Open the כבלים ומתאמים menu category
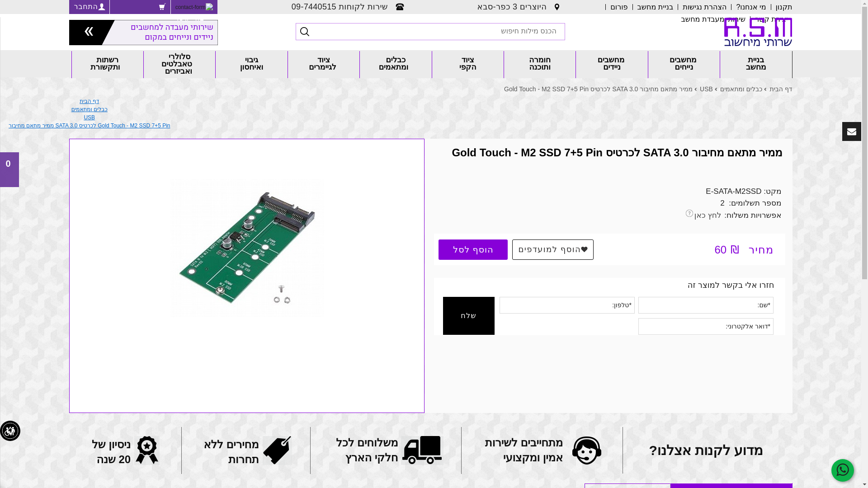 [x=396, y=64]
